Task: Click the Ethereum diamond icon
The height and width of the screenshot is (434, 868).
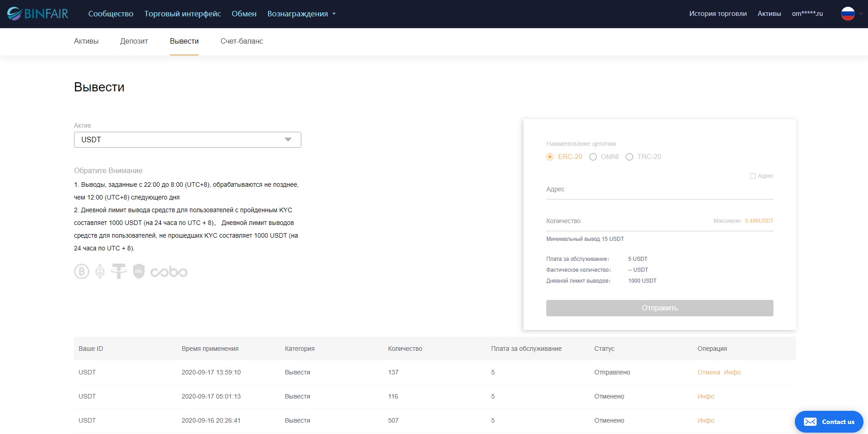Action: [x=100, y=272]
